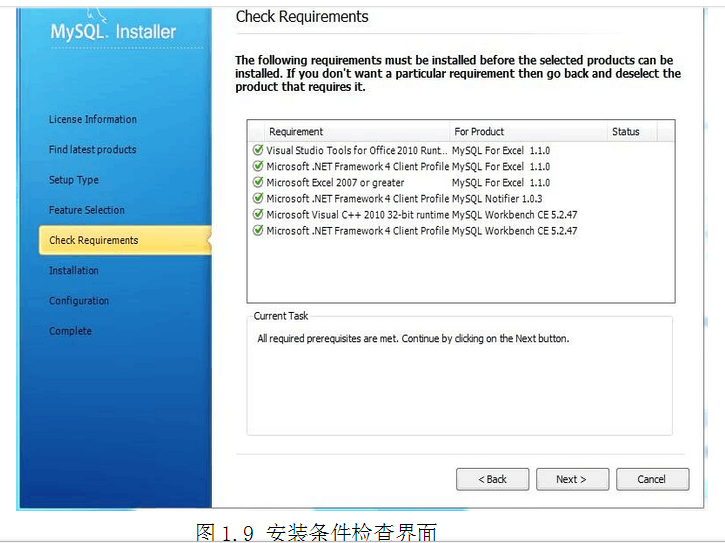Go to the License Information step

[x=93, y=119]
